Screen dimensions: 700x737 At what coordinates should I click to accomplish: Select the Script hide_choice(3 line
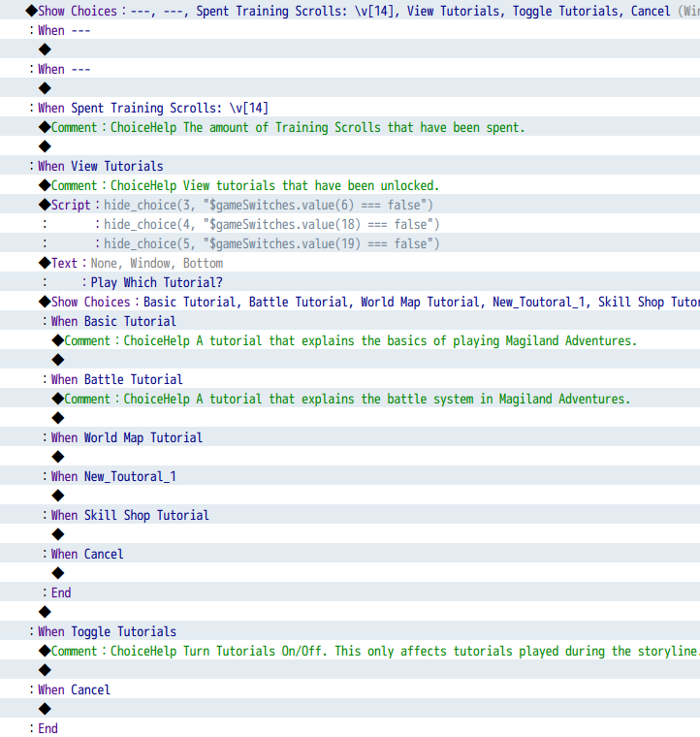[350, 205]
